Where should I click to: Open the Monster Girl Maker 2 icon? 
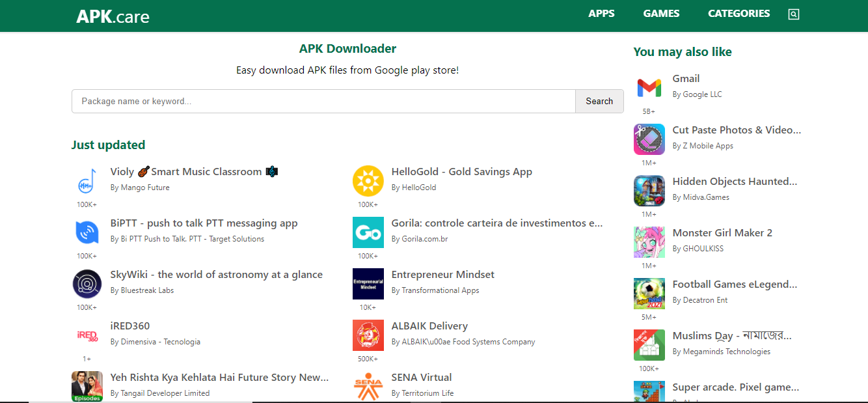[649, 242]
